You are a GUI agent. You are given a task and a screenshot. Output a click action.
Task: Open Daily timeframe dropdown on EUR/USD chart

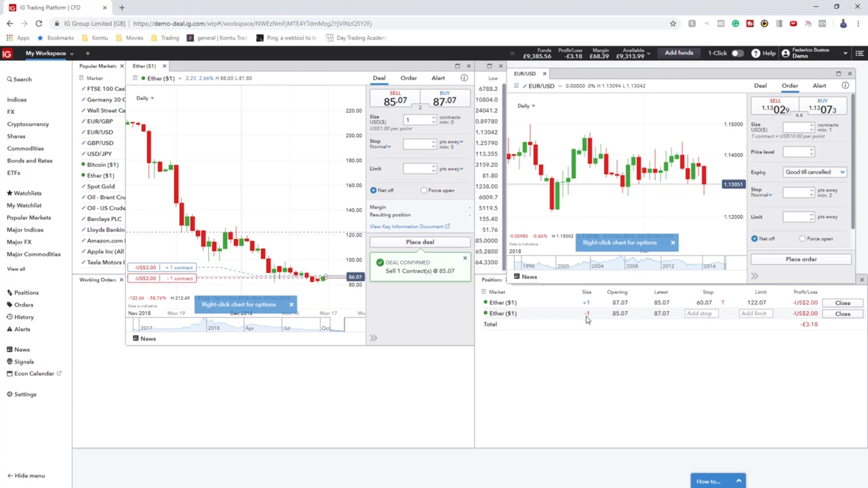(x=526, y=106)
